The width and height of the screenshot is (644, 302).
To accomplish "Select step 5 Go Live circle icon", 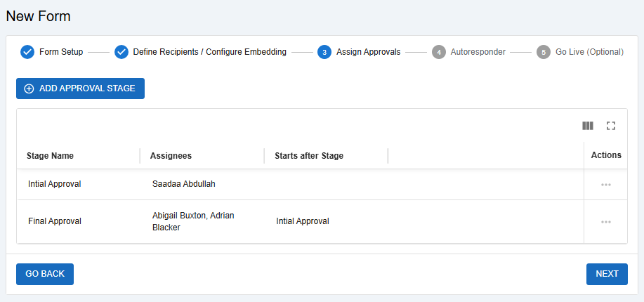I will (x=544, y=52).
